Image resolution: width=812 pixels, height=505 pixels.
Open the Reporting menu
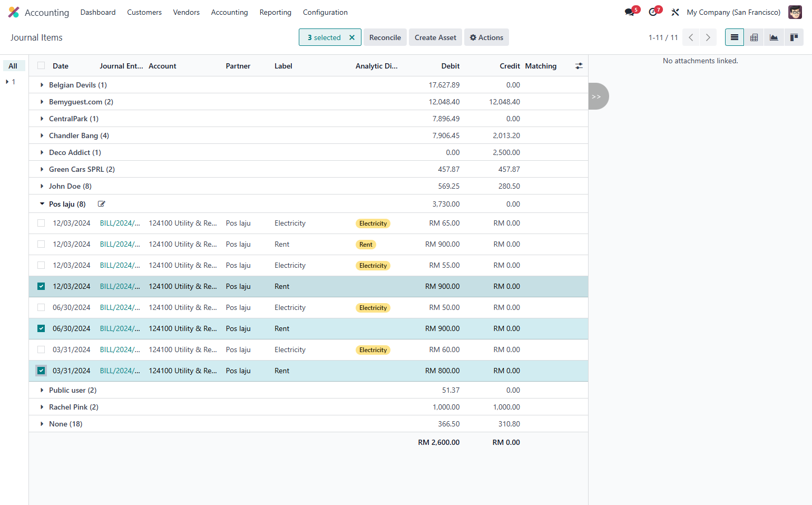275,12
